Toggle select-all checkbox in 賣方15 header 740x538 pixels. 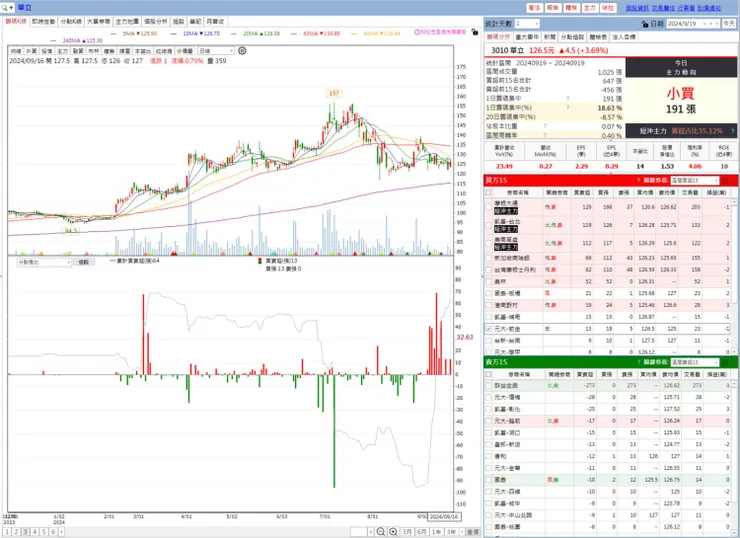(x=488, y=374)
